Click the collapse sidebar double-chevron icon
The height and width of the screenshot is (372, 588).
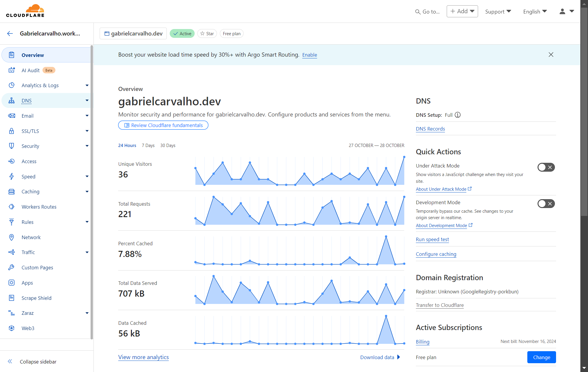(x=10, y=361)
